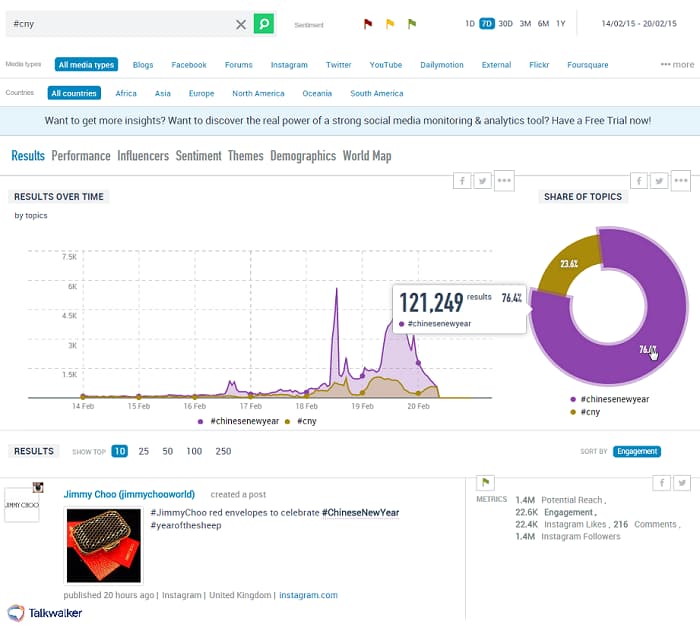Viewport: 700px width, 627px height.
Task: Share Share of Topics chart on Twitter
Action: tap(659, 181)
